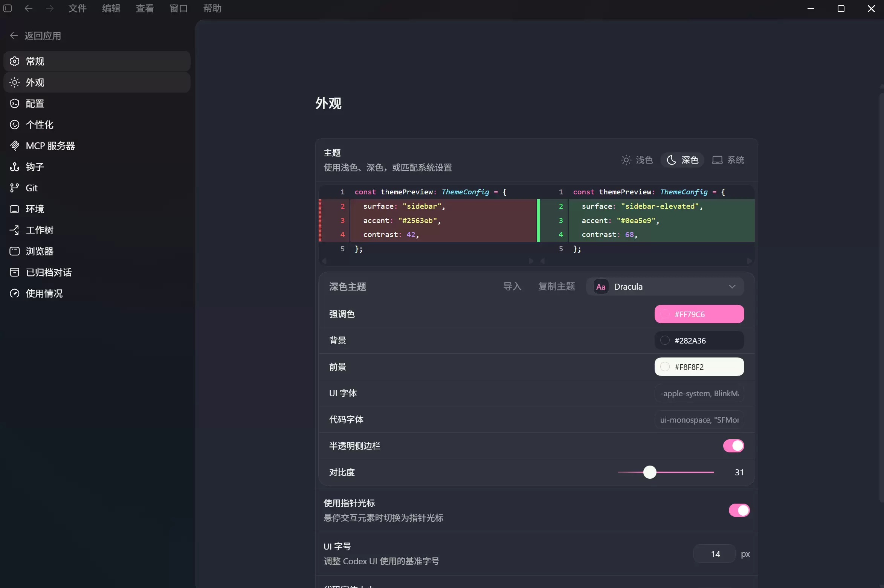Open the 浏览器 settings section
This screenshot has height=588, width=884.
pyautogui.click(x=97, y=251)
